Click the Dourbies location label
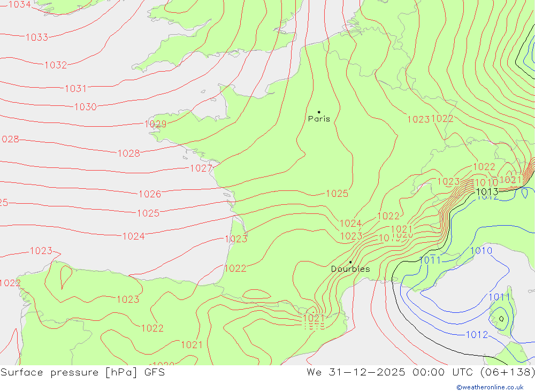Image resolution: width=535 pixels, height=392 pixels. click(x=350, y=269)
